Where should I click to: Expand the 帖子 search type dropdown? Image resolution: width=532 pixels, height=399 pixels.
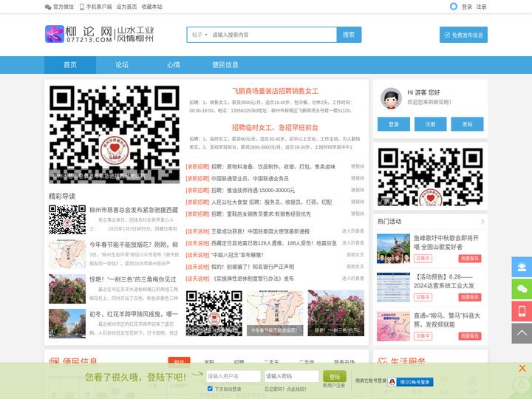coord(199,35)
